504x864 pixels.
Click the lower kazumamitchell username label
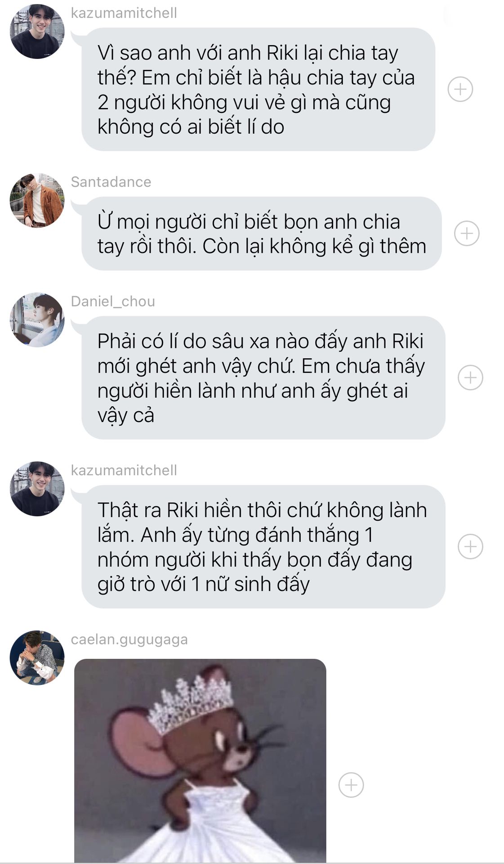[x=124, y=470]
